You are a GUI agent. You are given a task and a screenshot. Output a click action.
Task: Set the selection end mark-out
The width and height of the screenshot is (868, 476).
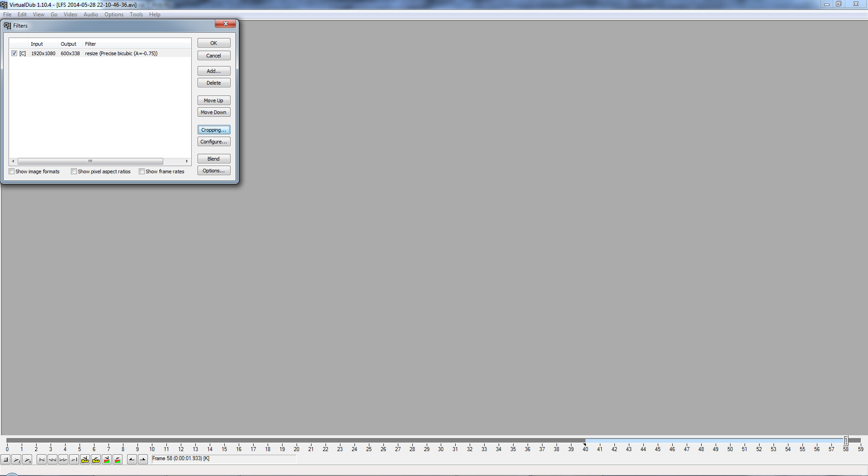point(143,460)
